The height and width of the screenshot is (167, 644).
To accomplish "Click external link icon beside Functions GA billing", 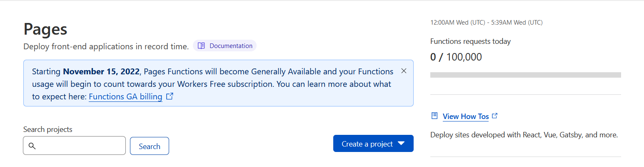I will point(170,96).
